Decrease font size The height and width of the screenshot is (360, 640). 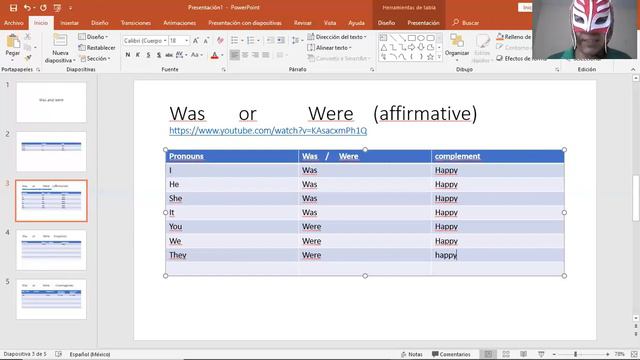206,40
